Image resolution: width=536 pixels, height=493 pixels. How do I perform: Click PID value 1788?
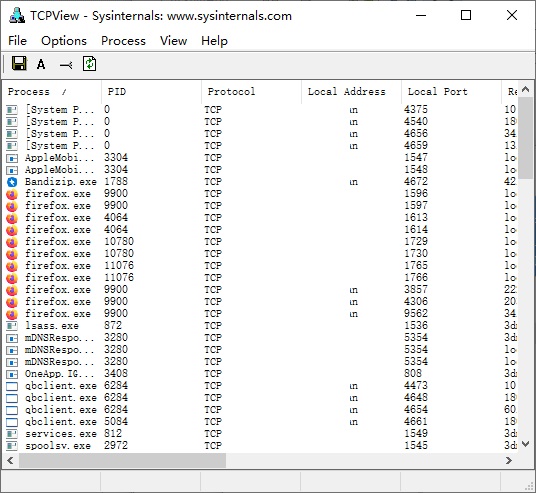point(116,182)
